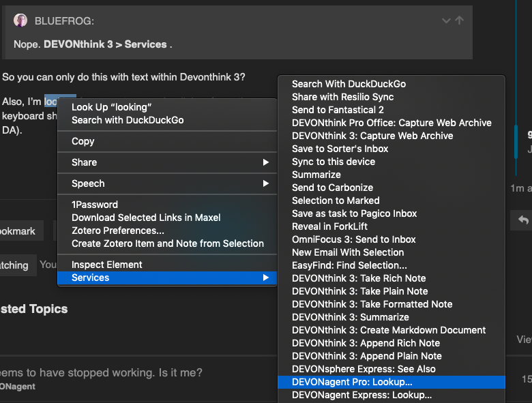Choose DEVONthink 3: Take Plain Note
532x403 pixels.
coord(391,291)
